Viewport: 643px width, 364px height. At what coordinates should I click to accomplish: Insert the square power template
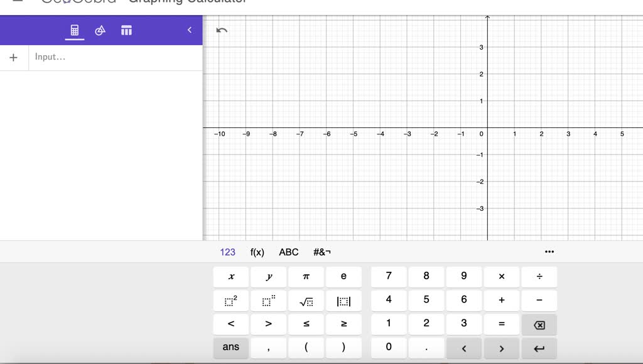click(231, 301)
